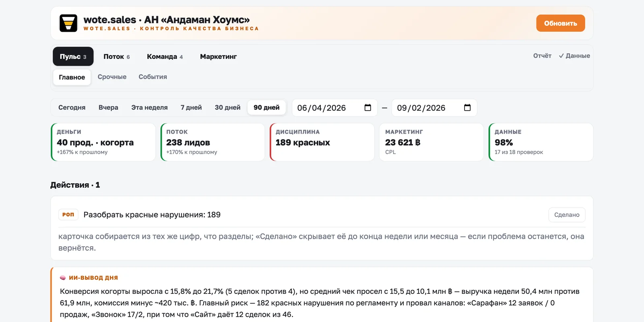Go to the Маркетинг tab
The image size is (644, 322).
pyautogui.click(x=218, y=56)
